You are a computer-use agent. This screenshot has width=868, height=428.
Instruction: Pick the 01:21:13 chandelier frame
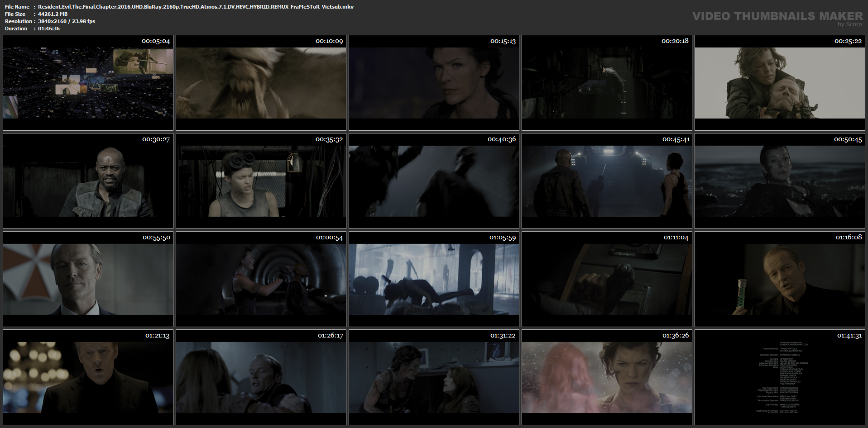click(x=88, y=377)
